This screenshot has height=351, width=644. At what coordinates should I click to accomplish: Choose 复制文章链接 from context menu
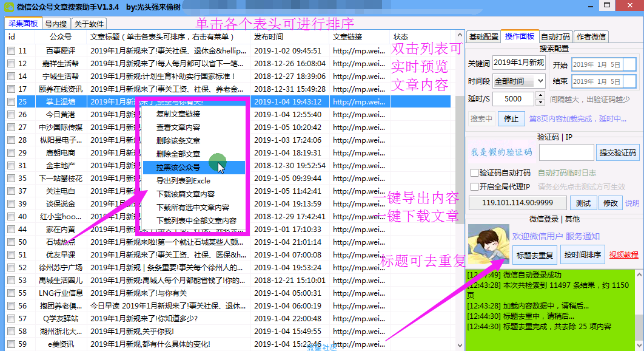point(193,114)
